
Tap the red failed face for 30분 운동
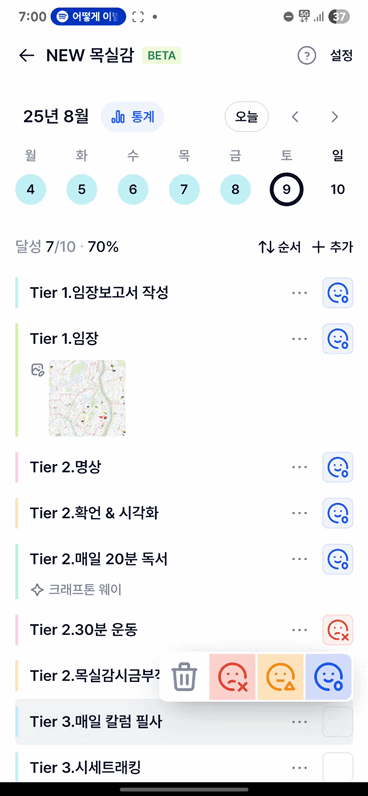coord(338,630)
